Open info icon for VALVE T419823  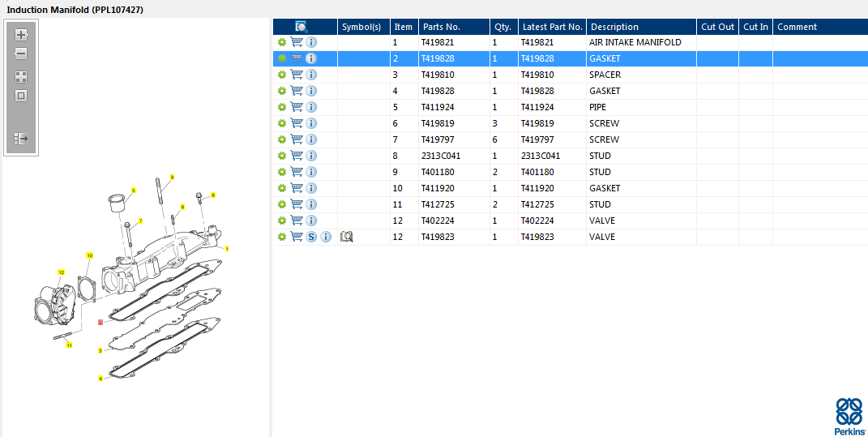(x=326, y=237)
